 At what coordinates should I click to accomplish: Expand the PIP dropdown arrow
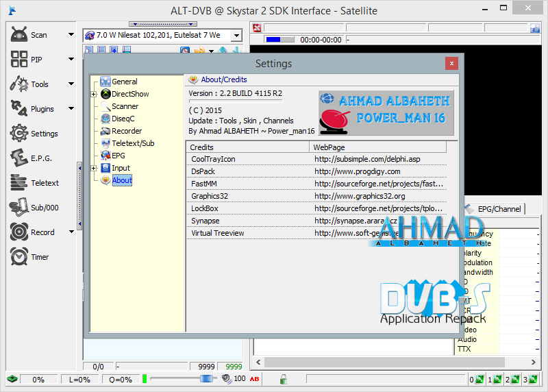(x=71, y=59)
